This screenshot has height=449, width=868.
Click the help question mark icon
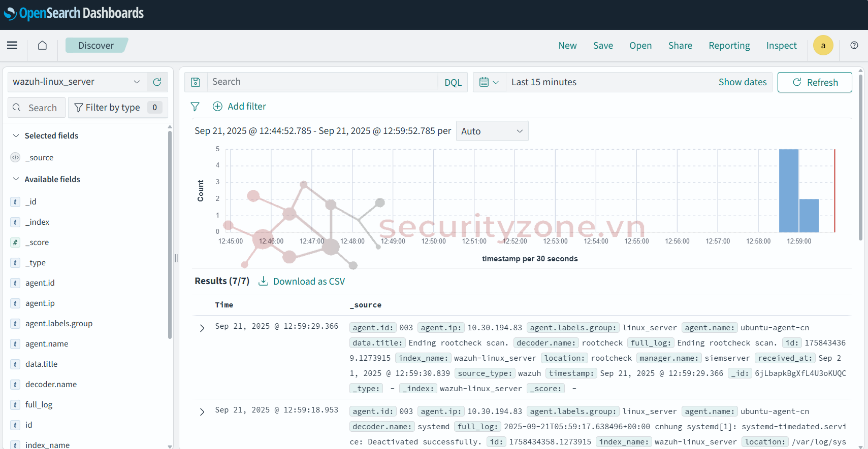click(x=854, y=46)
